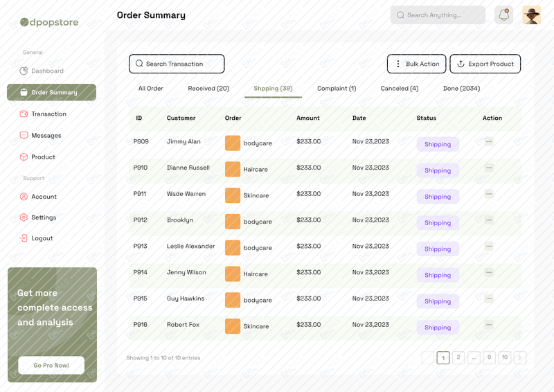Focus the Search Anything field
Screen dimensions: 554x392
[438, 15]
